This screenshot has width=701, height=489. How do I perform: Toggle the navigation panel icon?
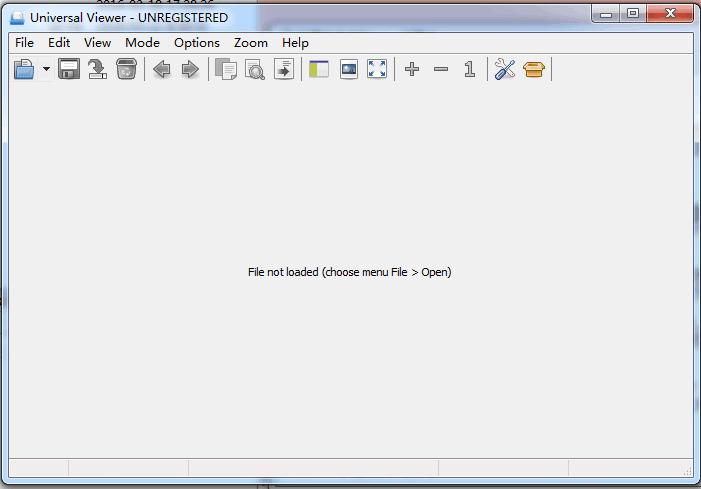(319, 69)
